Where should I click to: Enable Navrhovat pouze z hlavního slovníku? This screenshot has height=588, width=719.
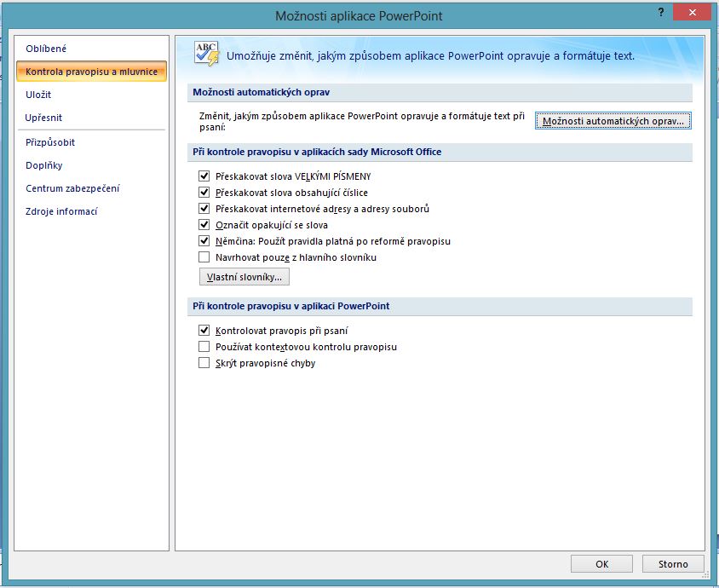[x=204, y=257]
